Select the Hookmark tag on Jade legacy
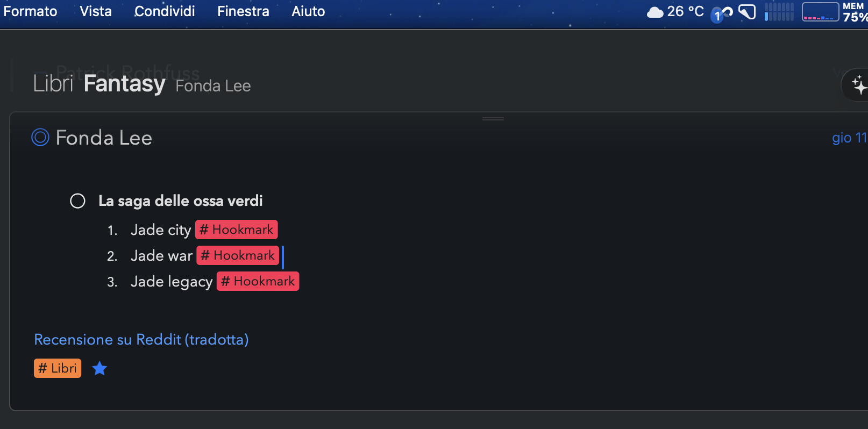 pos(258,281)
